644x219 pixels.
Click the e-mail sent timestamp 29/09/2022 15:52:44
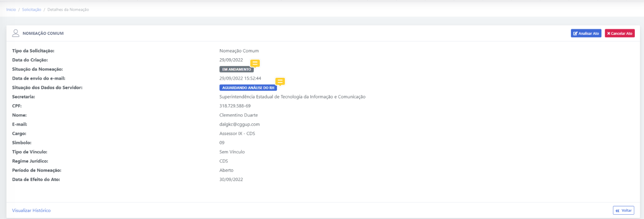click(240, 78)
